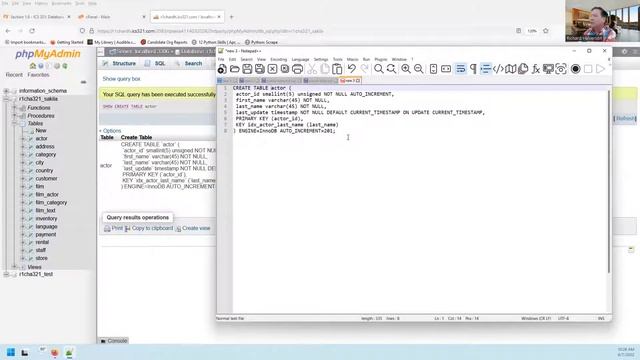Toggle Word wrap in Notepad++ toolbar
Image resolution: width=640 pixels, height=360 pixels.
[461, 69]
